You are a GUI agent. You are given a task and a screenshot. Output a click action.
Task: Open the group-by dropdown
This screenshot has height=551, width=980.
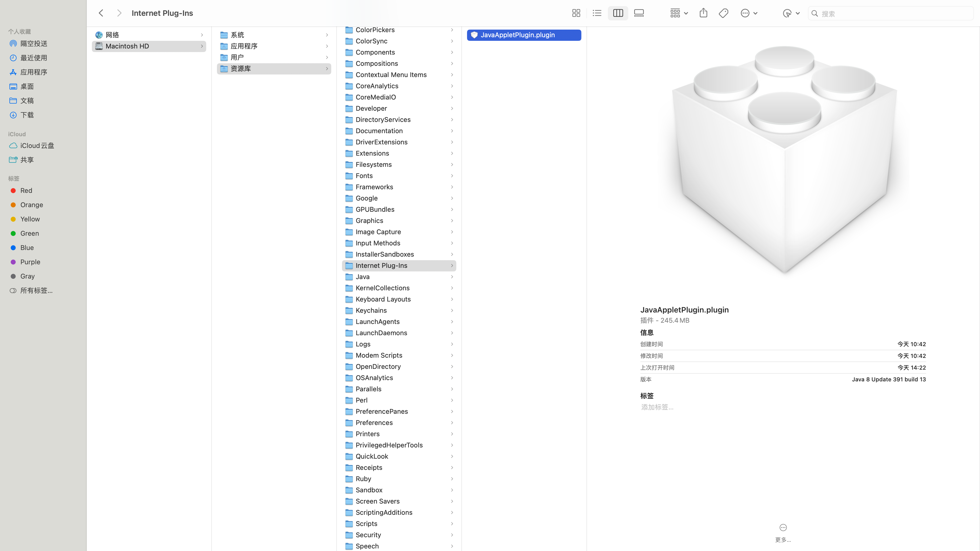[679, 13]
